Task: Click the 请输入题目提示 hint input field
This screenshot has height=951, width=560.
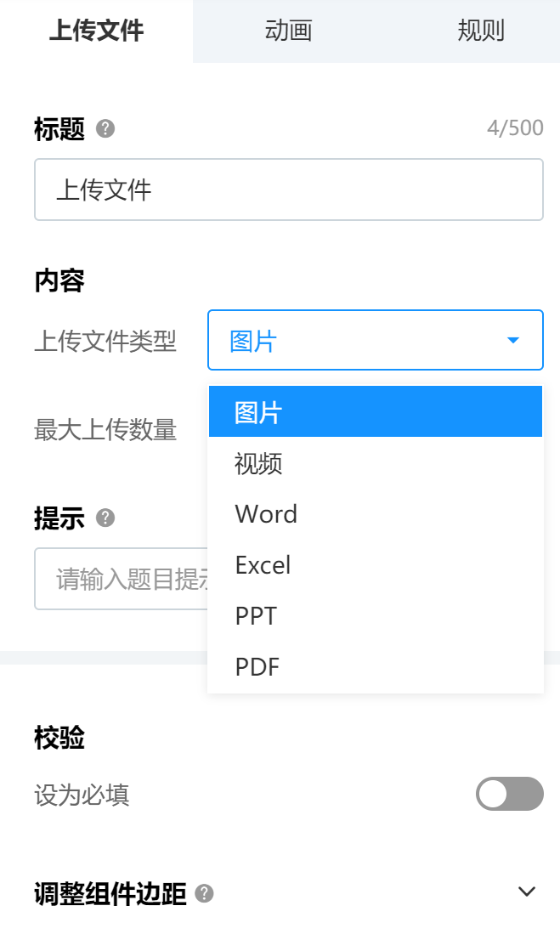Action: coord(122,579)
